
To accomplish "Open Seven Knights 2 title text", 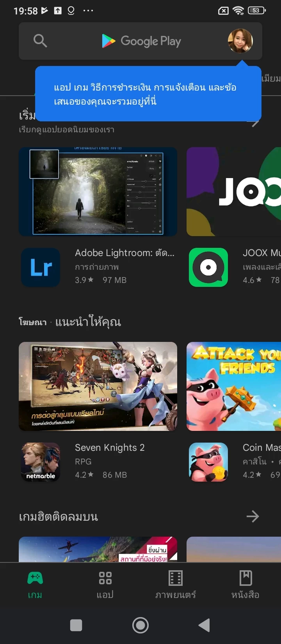I will tap(110, 448).
